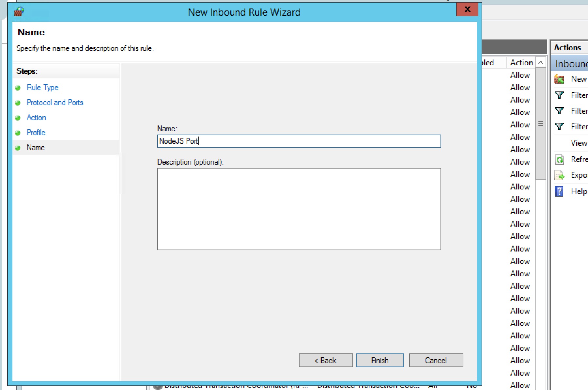Select the Profile step
The height and width of the screenshot is (390, 588).
[x=36, y=133]
